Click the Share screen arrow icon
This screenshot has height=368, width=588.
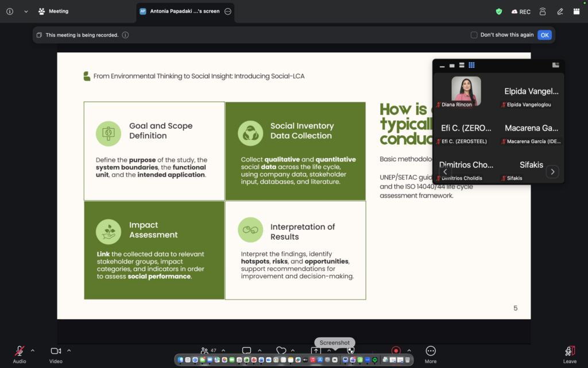(316, 351)
